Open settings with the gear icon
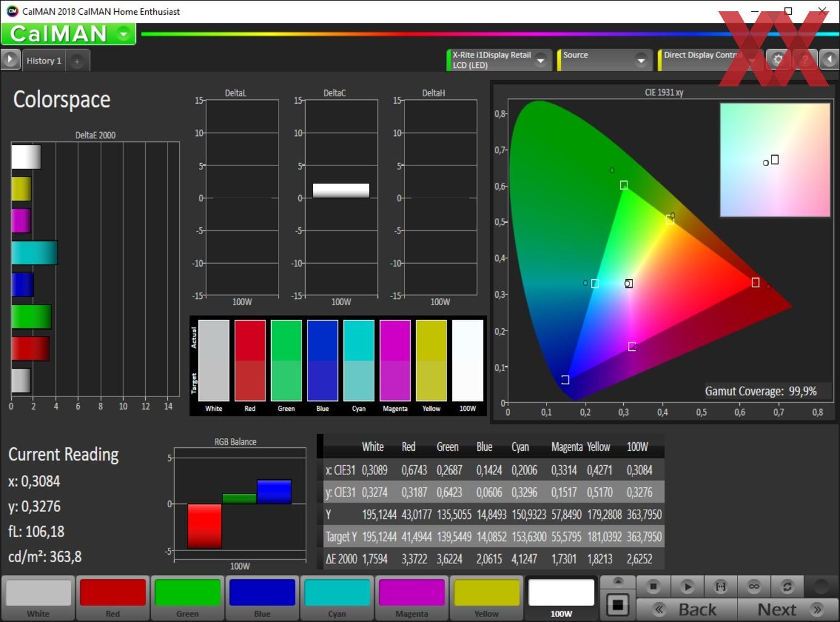Viewport: 840px width, 622px height. 778,59
